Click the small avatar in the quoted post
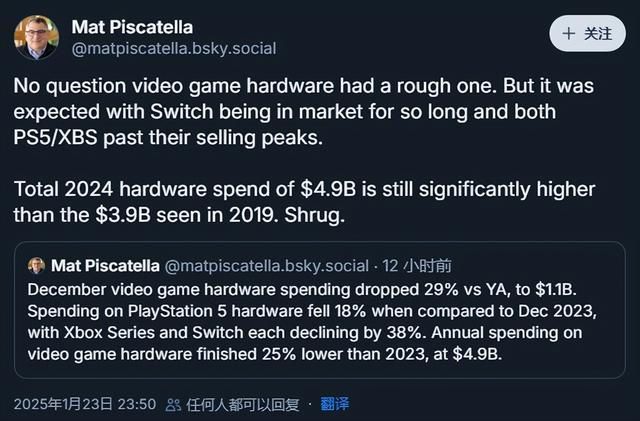 (37, 266)
